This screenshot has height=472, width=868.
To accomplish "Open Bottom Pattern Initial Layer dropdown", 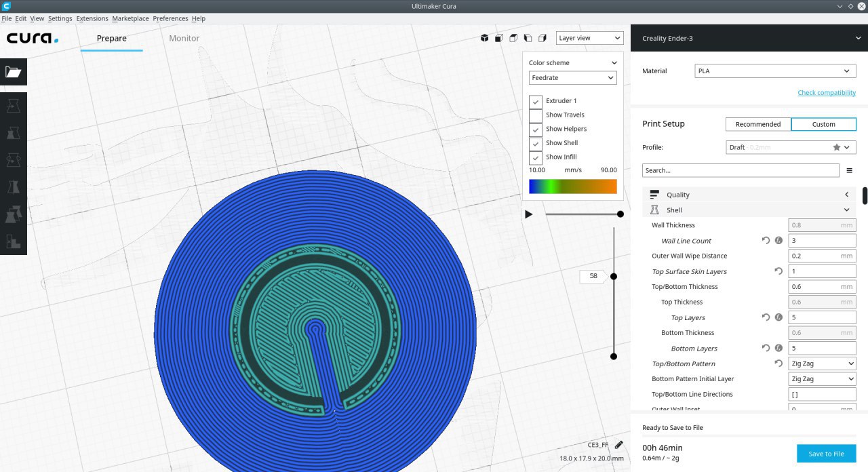I will 823,379.
